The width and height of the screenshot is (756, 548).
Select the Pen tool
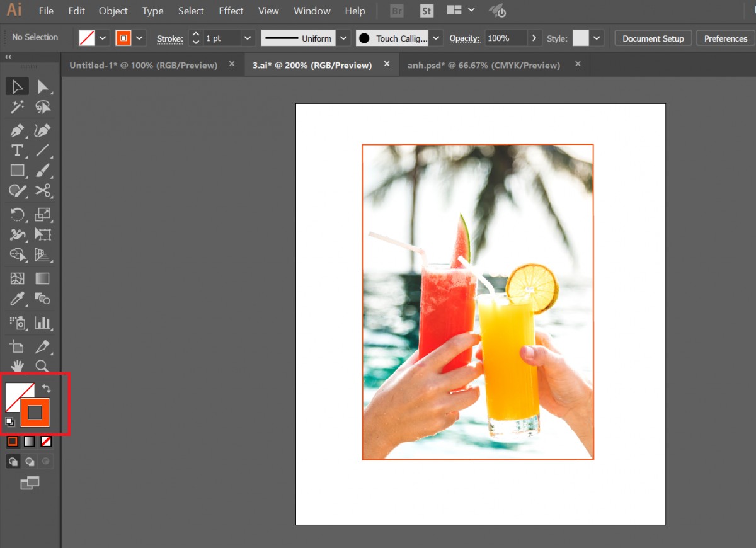(17, 130)
